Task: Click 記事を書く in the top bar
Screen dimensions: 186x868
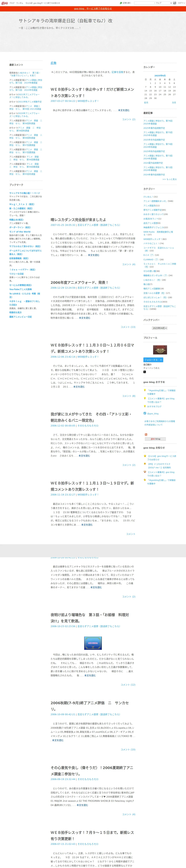Action: tap(127, 3)
